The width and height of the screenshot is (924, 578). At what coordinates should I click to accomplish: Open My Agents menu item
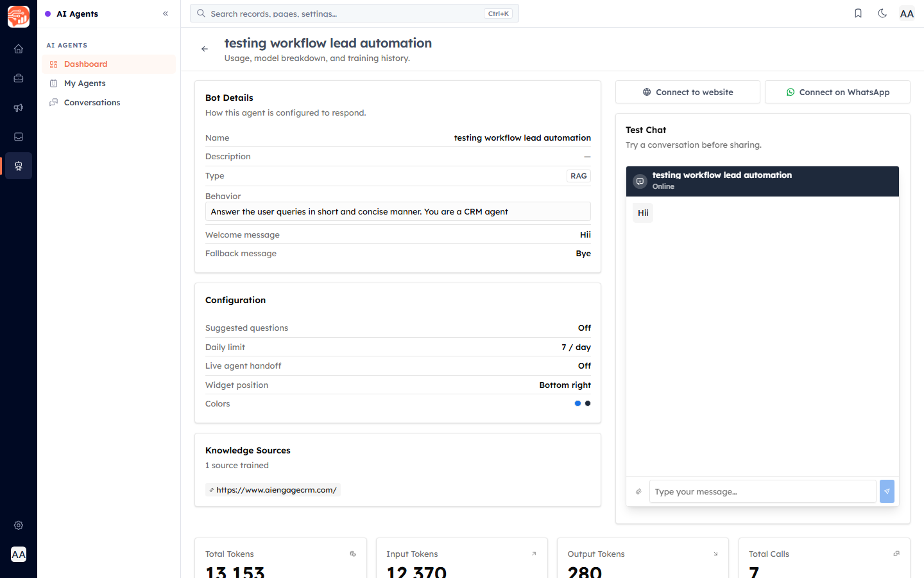pos(108,83)
